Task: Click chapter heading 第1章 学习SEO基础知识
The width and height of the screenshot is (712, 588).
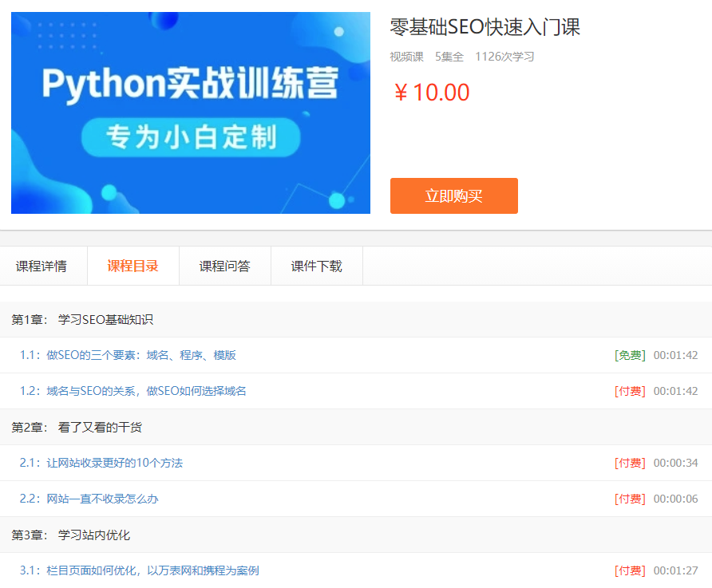Action: click(x=82, y=319)
